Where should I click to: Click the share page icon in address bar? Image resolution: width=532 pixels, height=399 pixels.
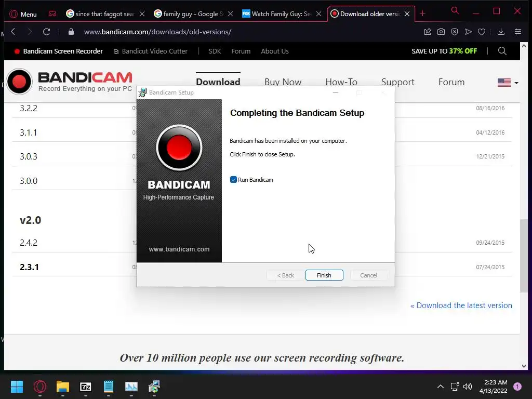428,32
